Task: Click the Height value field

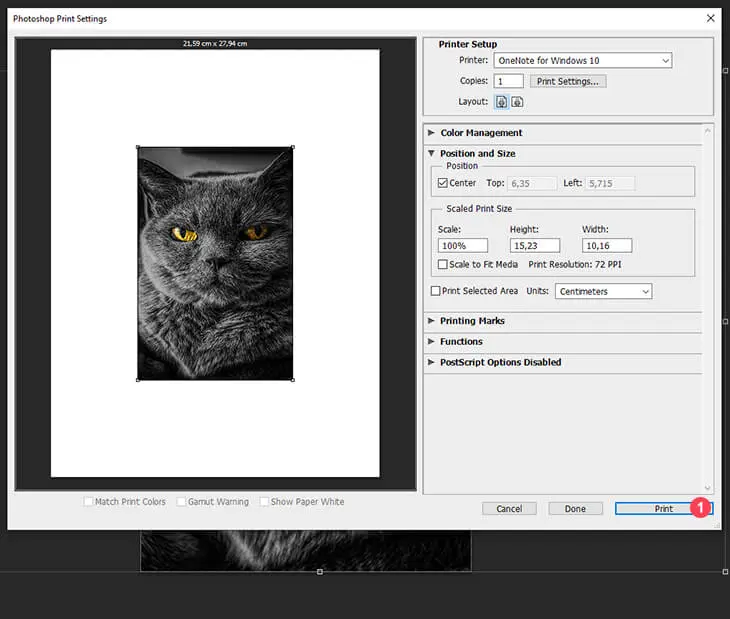Action: [x=535, y=246]
